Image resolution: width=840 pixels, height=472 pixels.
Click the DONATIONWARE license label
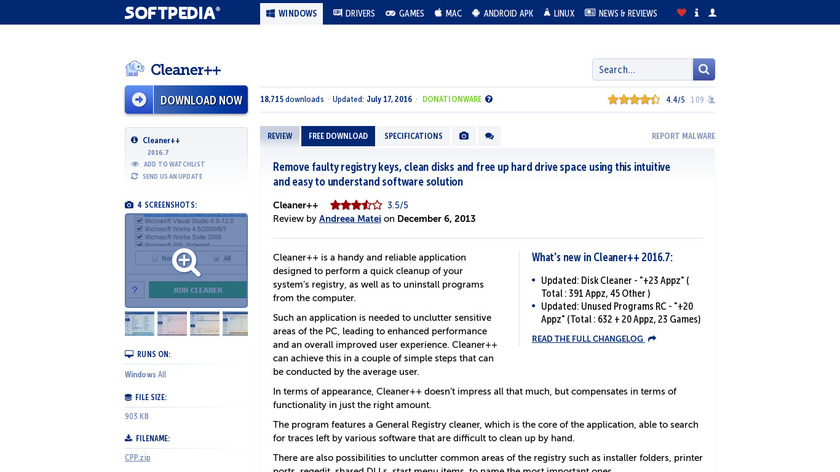452,99
